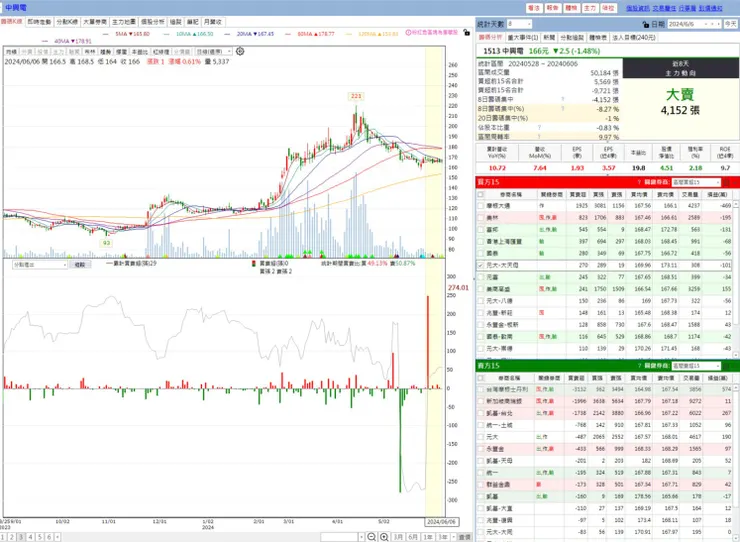The image size is (740, 542).
Task: Tick the header checkbox of the 賣方15 table
Action: pyautogui.click(x=480, y=378)
